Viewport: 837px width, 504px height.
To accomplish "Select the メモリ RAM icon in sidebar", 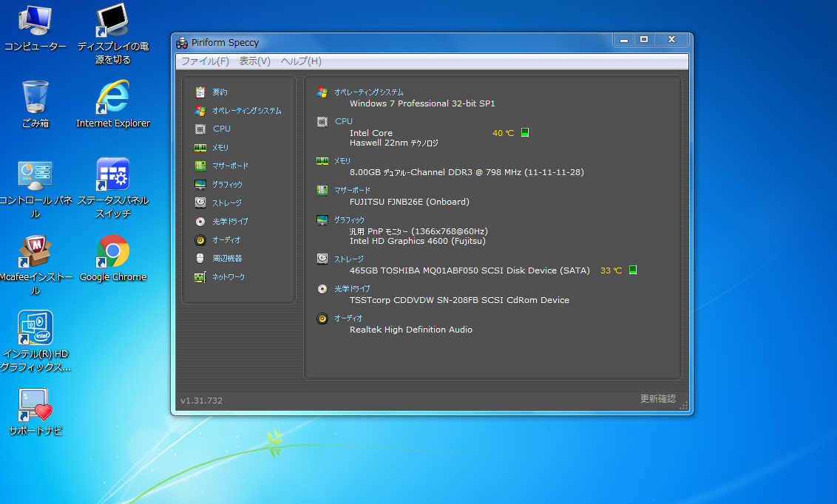I will click(x=200, y=147).
